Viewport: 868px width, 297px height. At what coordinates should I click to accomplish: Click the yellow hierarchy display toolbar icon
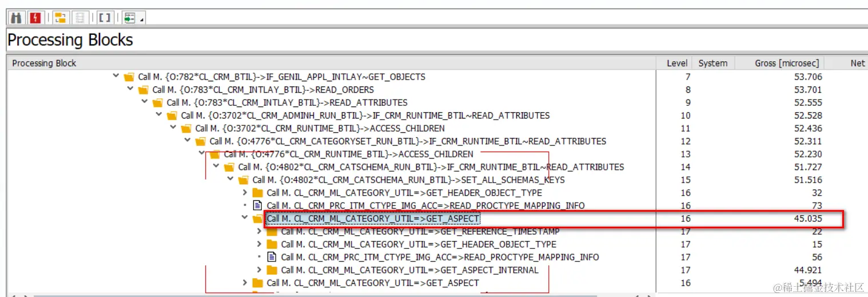60,18
